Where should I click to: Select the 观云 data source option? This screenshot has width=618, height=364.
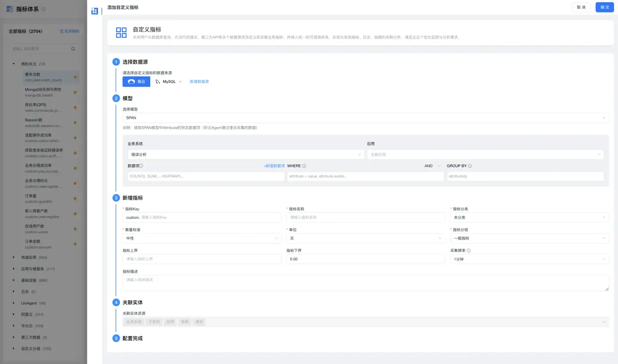[136, 81]
